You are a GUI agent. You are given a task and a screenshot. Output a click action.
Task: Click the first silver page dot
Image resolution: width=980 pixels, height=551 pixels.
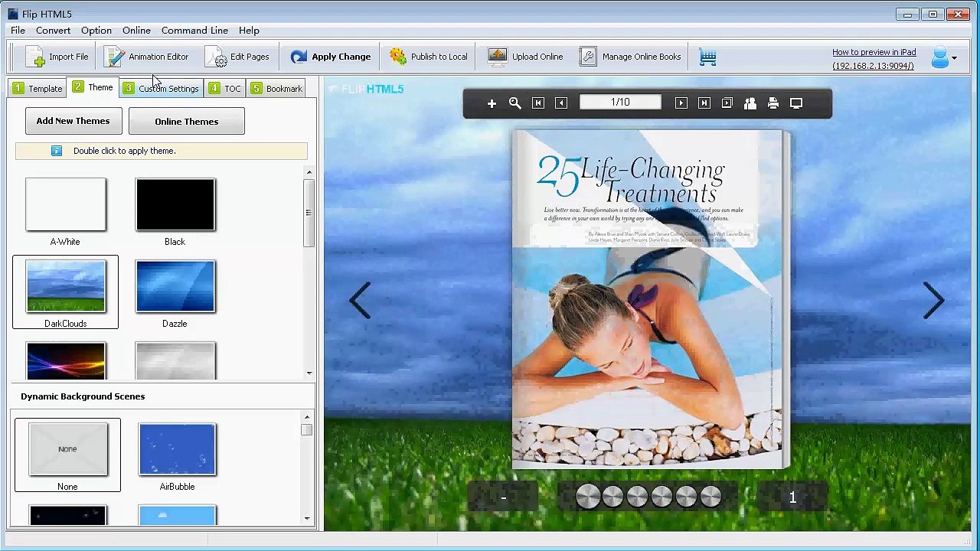point(588,497)
